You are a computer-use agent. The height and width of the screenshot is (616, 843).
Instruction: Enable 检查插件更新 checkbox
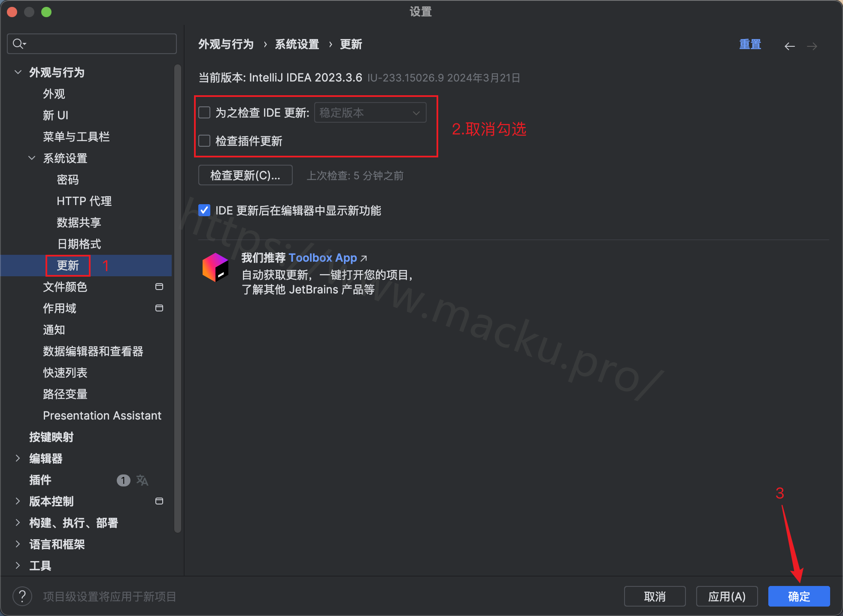(204, 141)
